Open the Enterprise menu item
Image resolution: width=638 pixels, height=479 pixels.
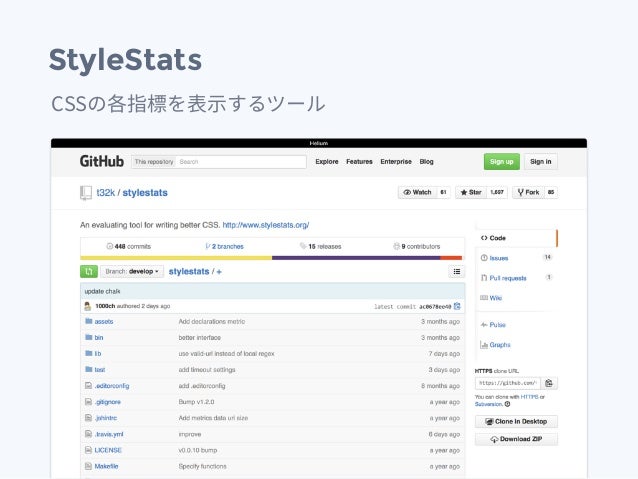(396, 162)
